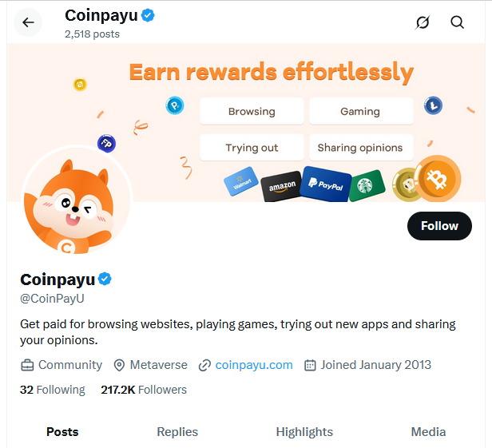This screenshot has height=448, width=492.
Task: Click the verified badge beside profile name
Action: [105, 280]
